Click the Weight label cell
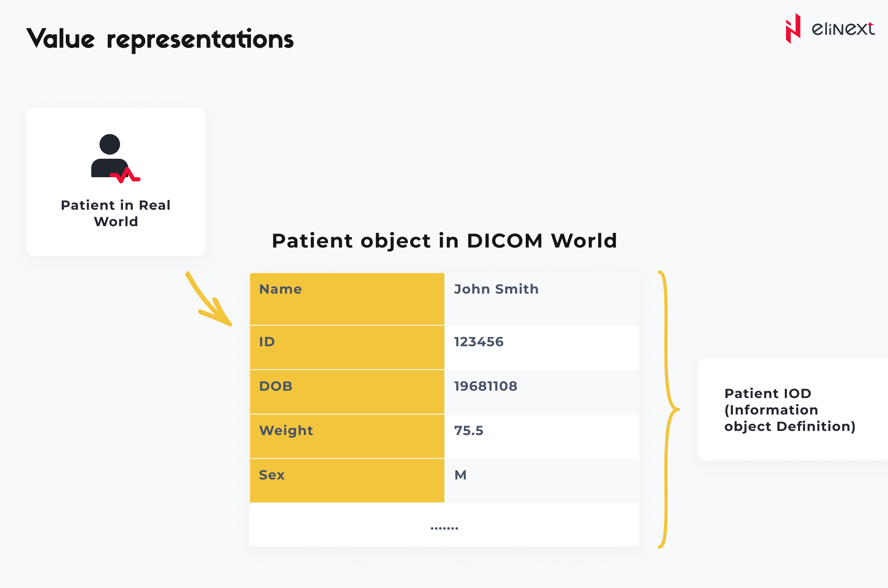This screenshot has width=888, height=588. click(x=347, y=436)
